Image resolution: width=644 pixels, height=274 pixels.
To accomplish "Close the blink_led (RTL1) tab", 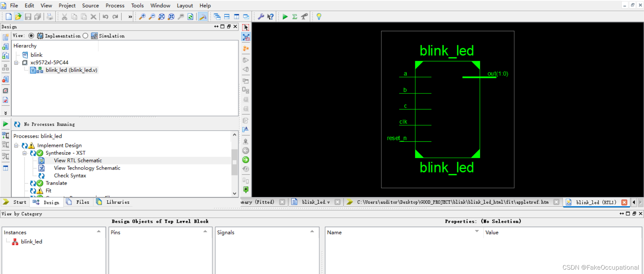I will coord(624,202).
